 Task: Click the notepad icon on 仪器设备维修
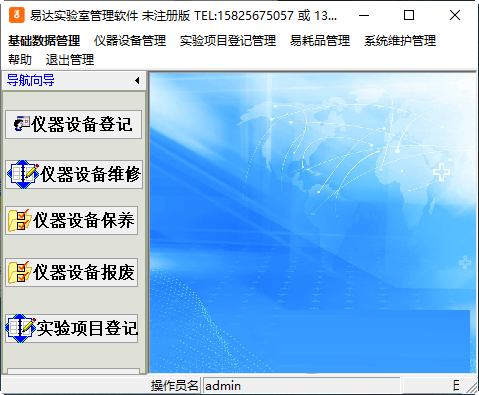coord(23,174)
